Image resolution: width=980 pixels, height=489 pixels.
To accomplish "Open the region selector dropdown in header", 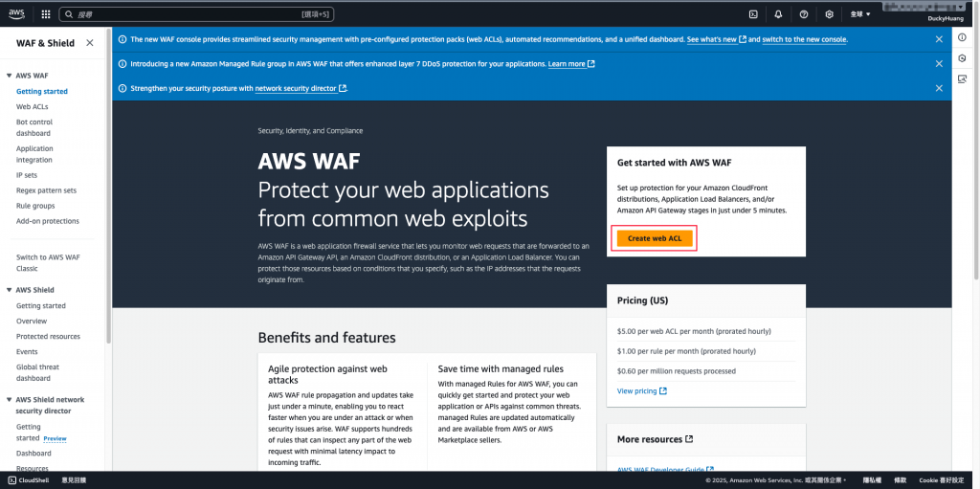I will [x=860, y=13].
